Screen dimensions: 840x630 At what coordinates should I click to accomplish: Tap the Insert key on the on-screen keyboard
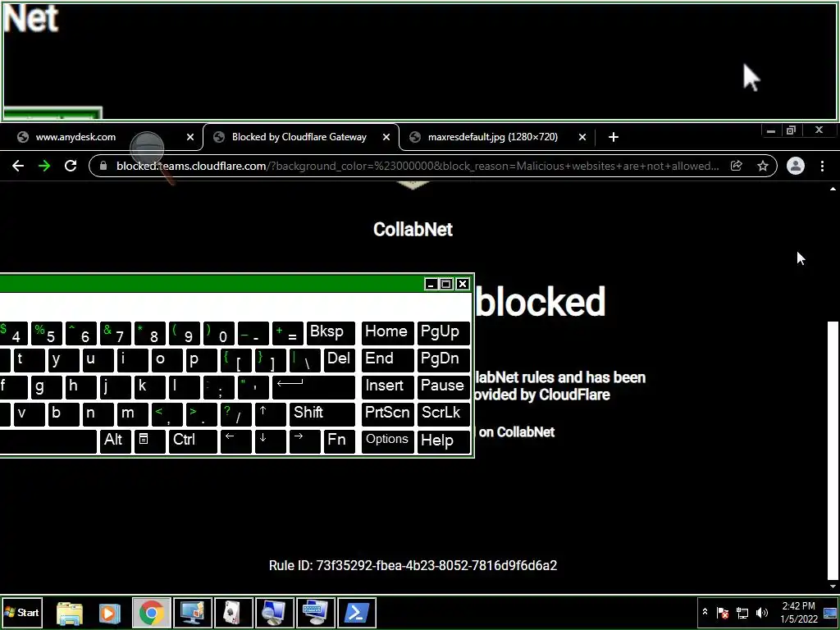(387, 387)
